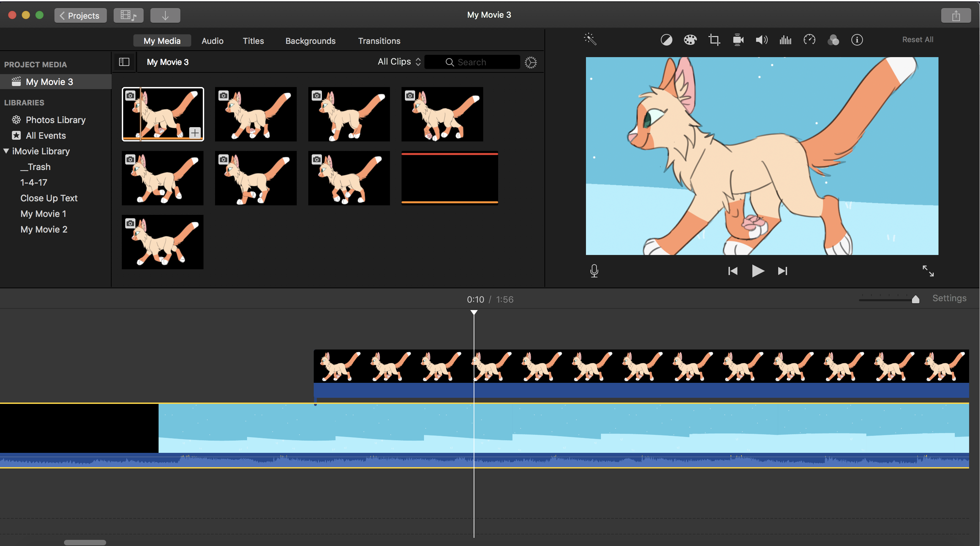Open the browser appearance gear menu
Image resolution: width=980 pixels, height=546 pixels.
point(530,62)
